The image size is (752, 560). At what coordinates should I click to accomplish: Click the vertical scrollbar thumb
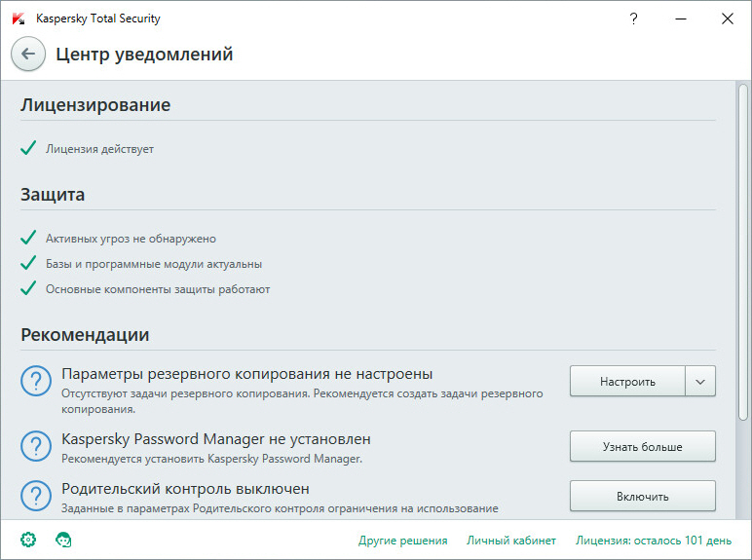tap(743, 253)
